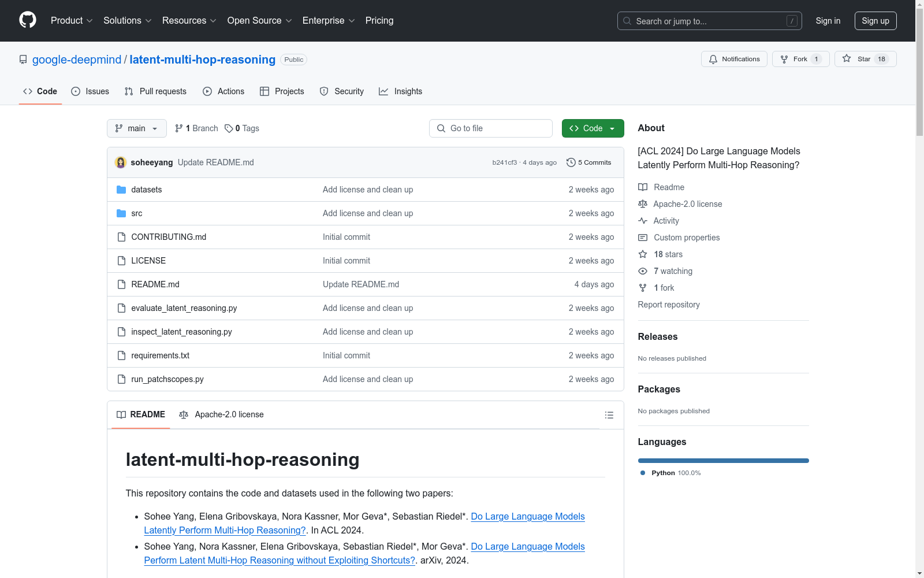
Task: Expand the Open Source menu
Action: click(260, 21)
